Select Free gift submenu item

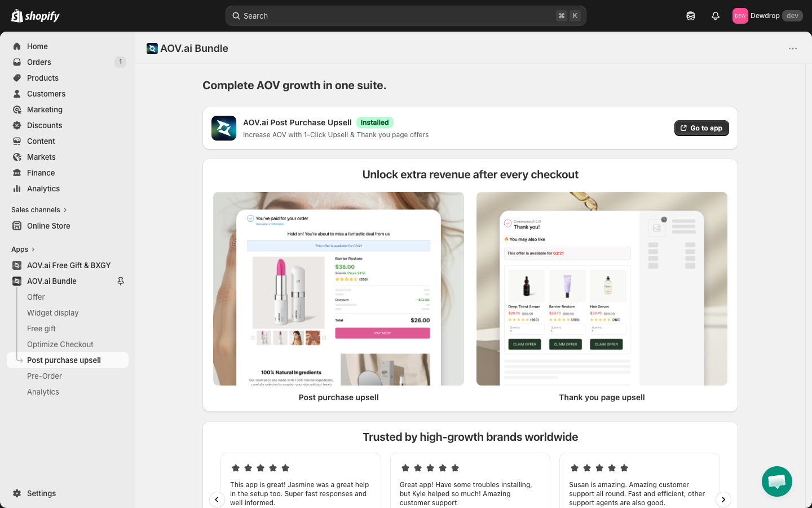click(x=42, y=329)
